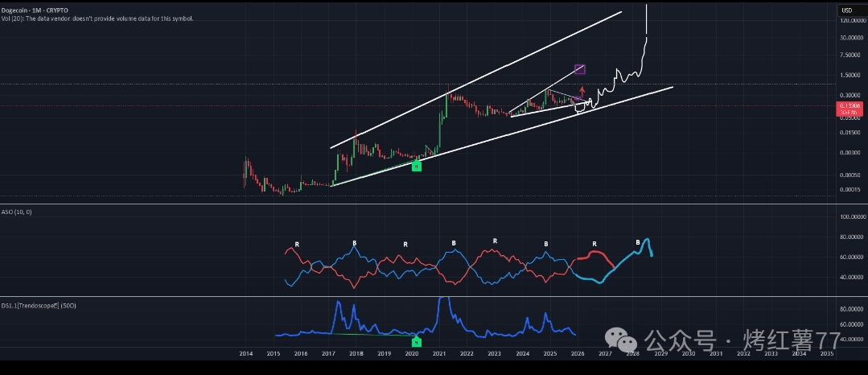The height and width of the screenshot is (375, 868).
Task: Click the 30.00000 price axis label
Action: pyautogui.click(x=851, y=38)
